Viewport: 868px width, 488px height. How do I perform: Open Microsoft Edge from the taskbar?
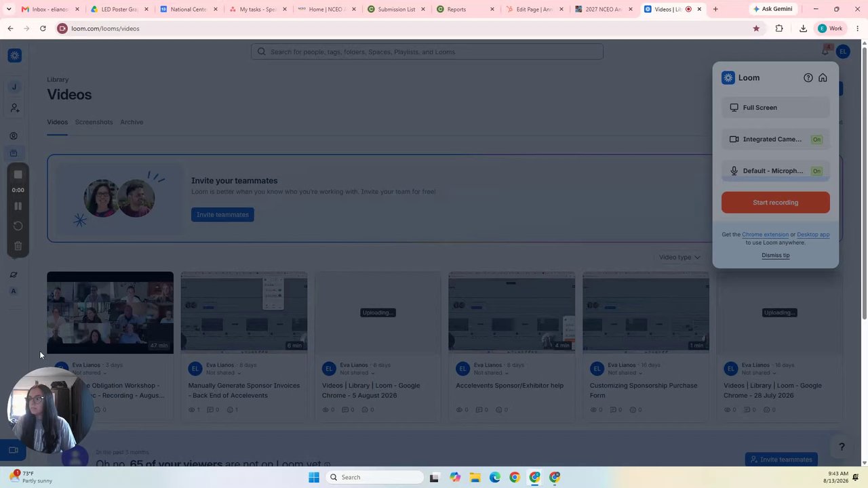point(495,477)
